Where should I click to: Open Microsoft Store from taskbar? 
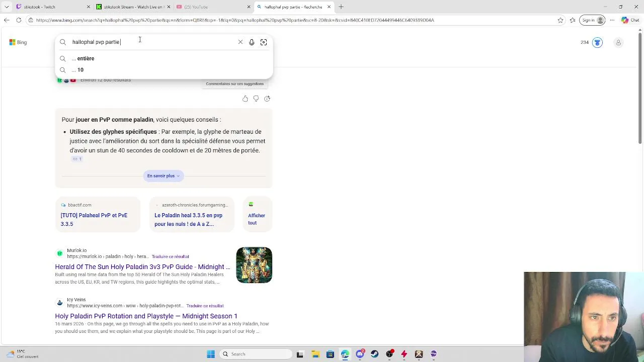[x=330, y=354]
